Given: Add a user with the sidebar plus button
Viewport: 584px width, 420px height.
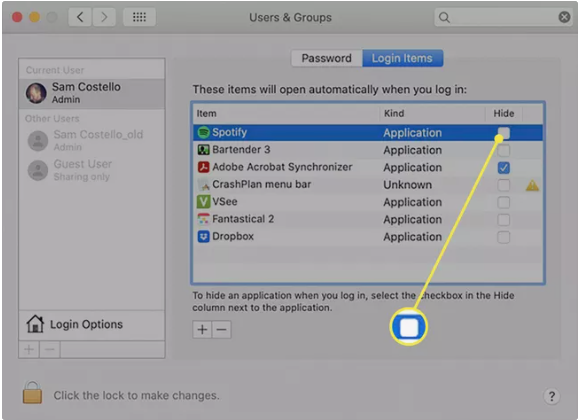Looking at the screenshot, I should (x=29, y=350).
